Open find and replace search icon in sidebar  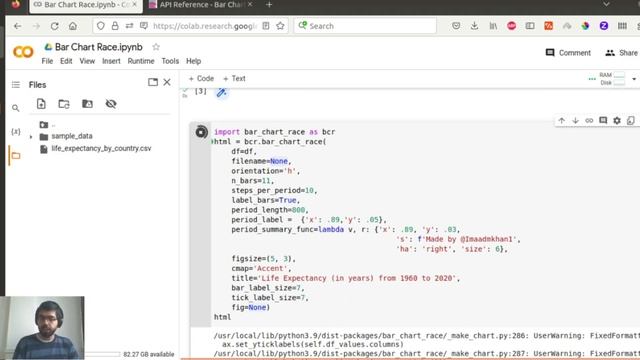[16, 108]
